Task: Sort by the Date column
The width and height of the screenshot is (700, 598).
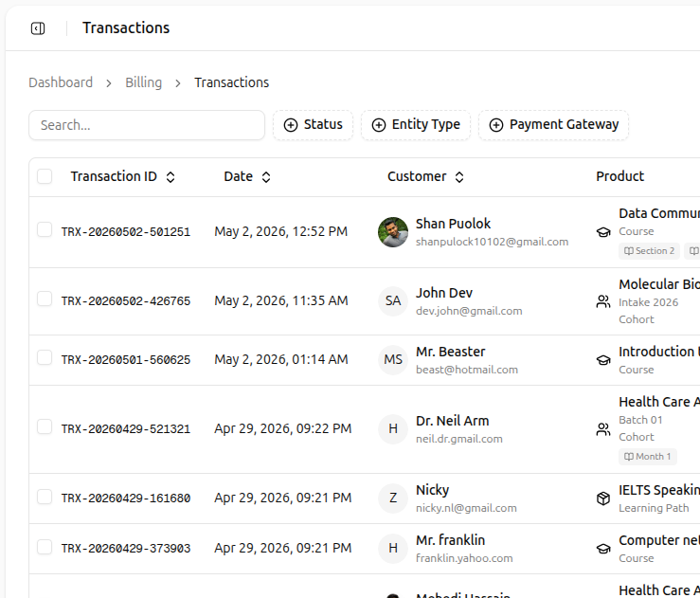Action: coord(247,177)
